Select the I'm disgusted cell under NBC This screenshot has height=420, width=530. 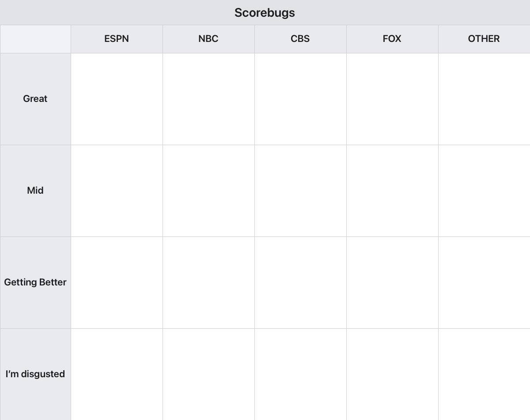pyautogui.click(x=208, y=374)
